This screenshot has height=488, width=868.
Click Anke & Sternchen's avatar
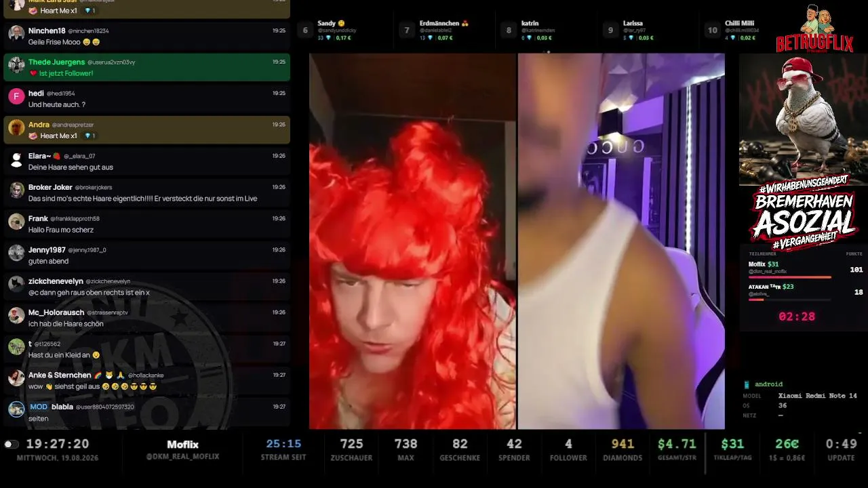[x=16, y=378]
